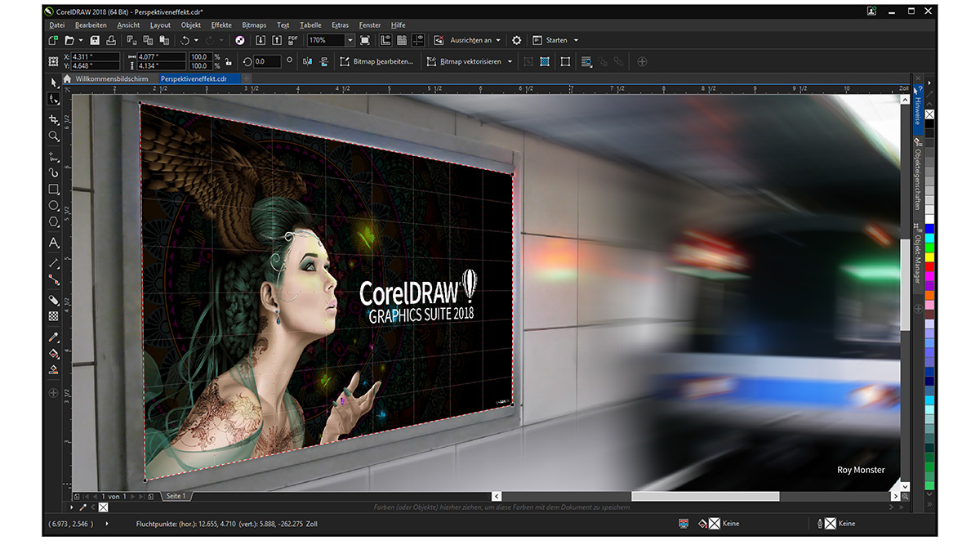This screenshot has width=980, height=545.
Task: Toggle the show grid button
Action: (400, 40)
